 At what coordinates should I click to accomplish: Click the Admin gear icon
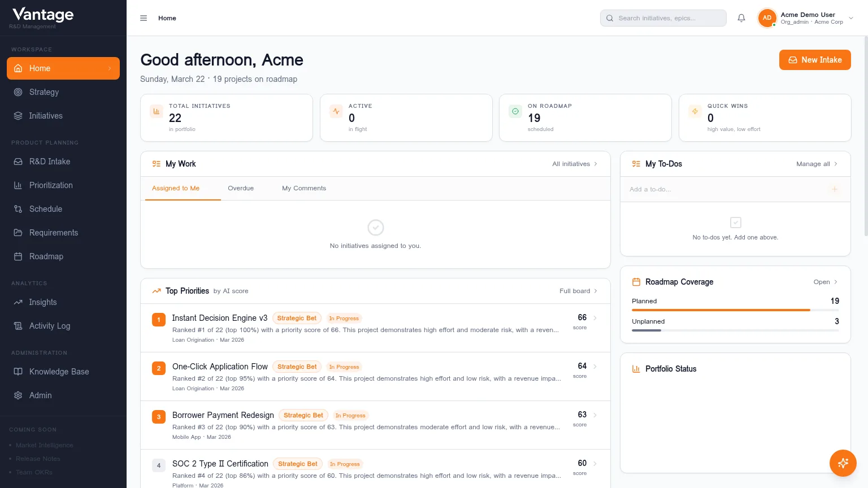click(18, 395)
